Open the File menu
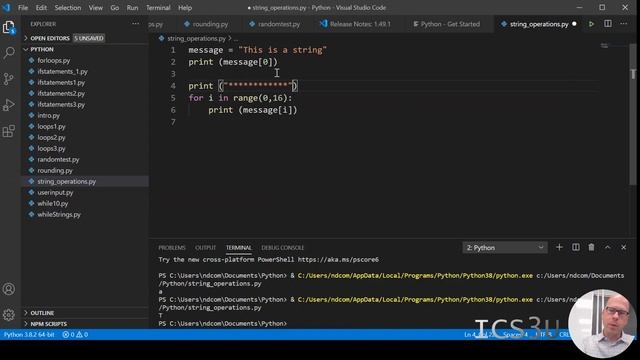 [23, 8]
